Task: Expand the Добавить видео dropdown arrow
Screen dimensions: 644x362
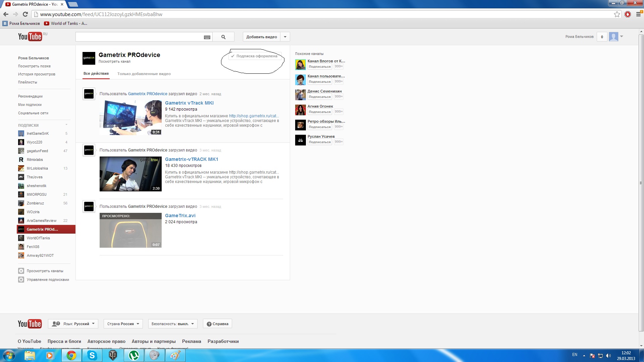Action: point(285,37)
